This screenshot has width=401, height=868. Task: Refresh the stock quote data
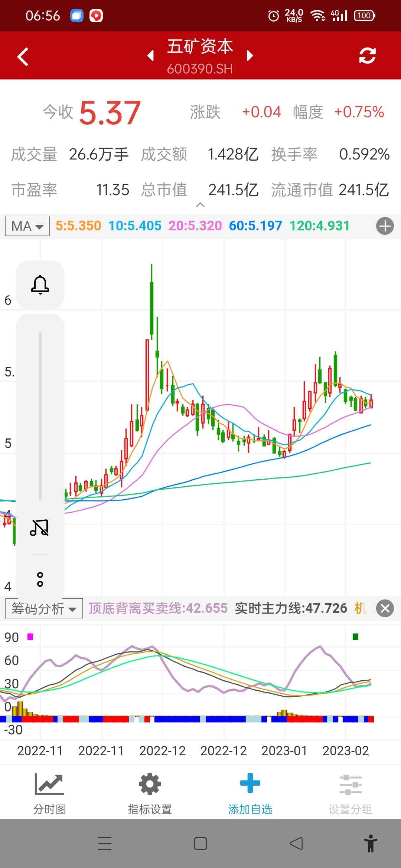coord(367,56)
